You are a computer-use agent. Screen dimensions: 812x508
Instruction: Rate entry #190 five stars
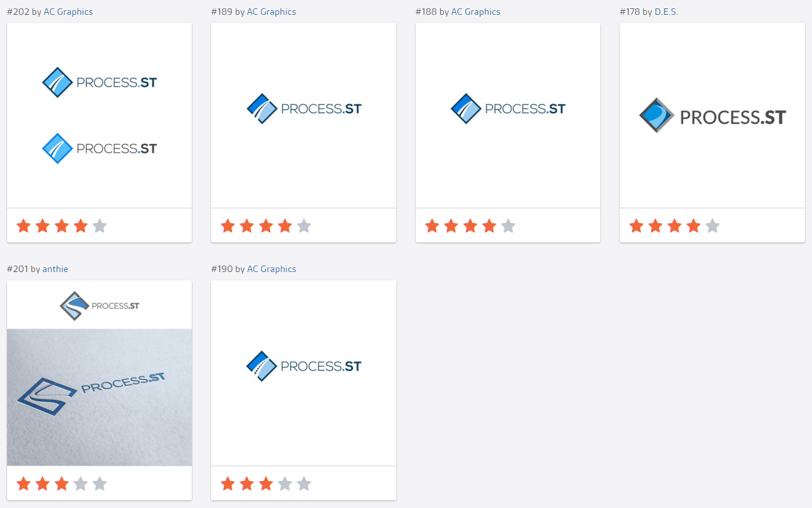pyautogui.click(x=304, y=484)
